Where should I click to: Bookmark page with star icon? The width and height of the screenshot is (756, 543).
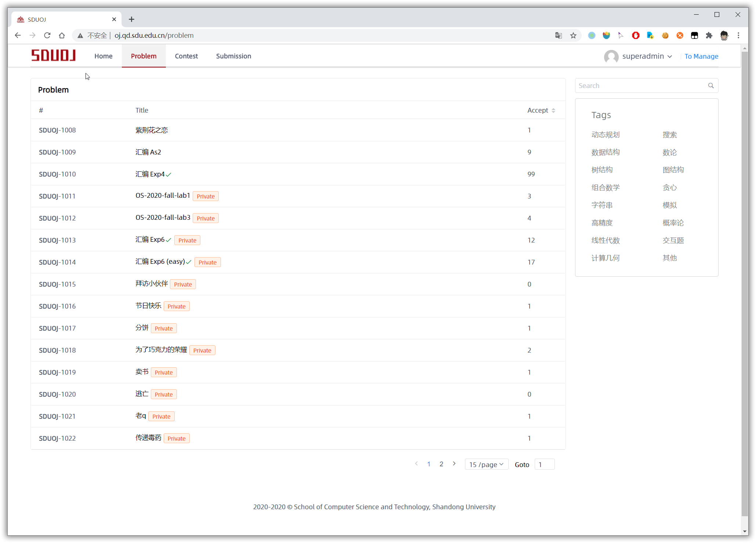click(573, 36)
